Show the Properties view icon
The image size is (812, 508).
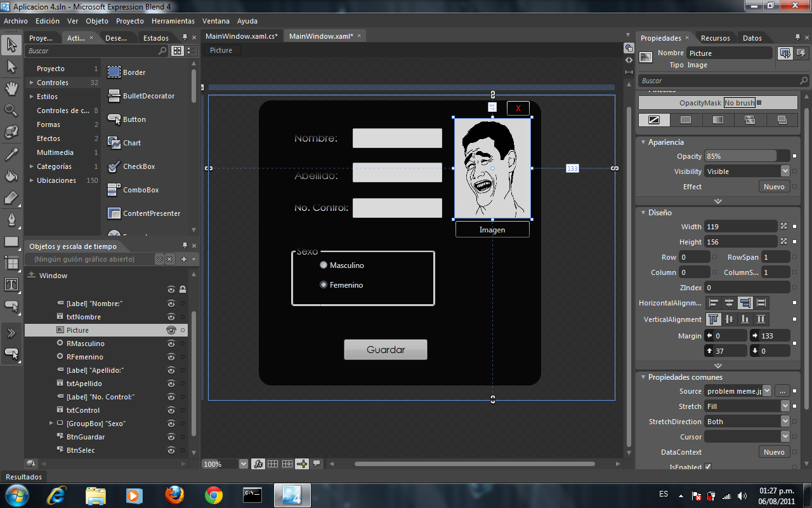tap(785, 53)
